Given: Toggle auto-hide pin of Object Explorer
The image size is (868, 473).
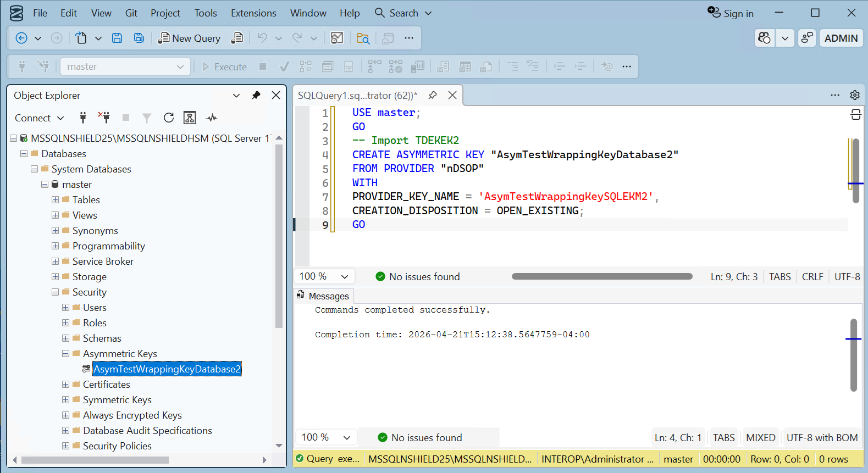Looking at the screenshot, I should (256, 95).
